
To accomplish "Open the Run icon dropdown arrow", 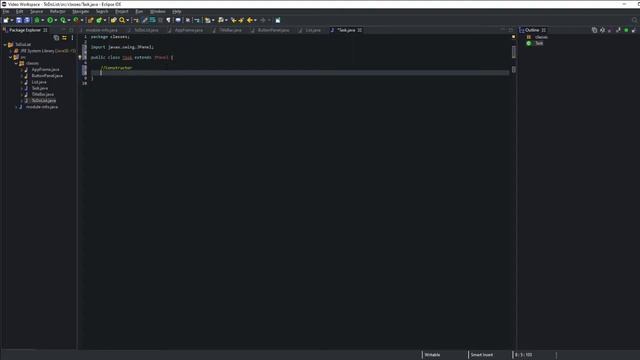I will pyautogui.click(x=56, y=20).
